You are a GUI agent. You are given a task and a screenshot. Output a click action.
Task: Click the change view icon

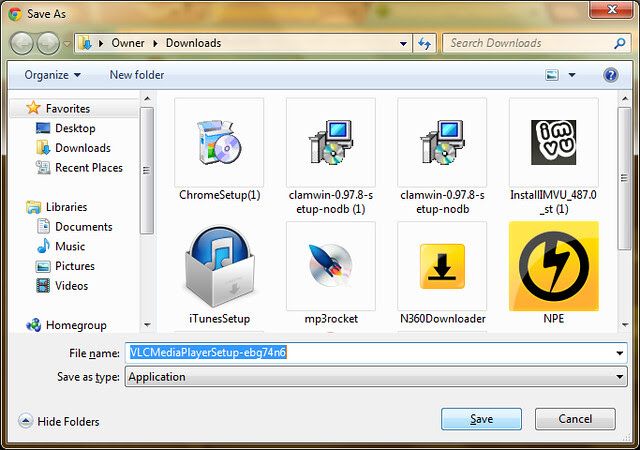[x=552, y=75]
